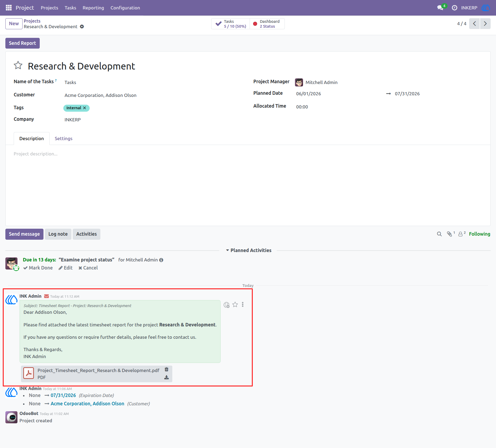Click the New button

coord(14,24)
